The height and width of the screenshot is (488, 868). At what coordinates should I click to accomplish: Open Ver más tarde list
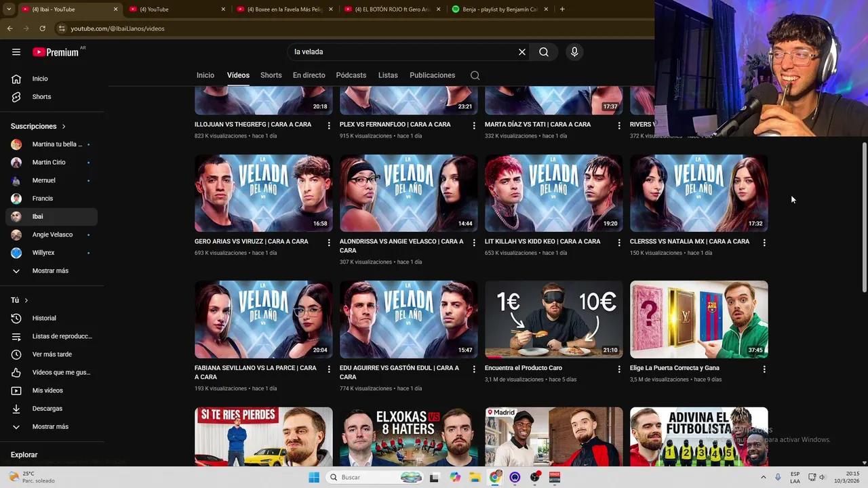click(x=52, y=354)
